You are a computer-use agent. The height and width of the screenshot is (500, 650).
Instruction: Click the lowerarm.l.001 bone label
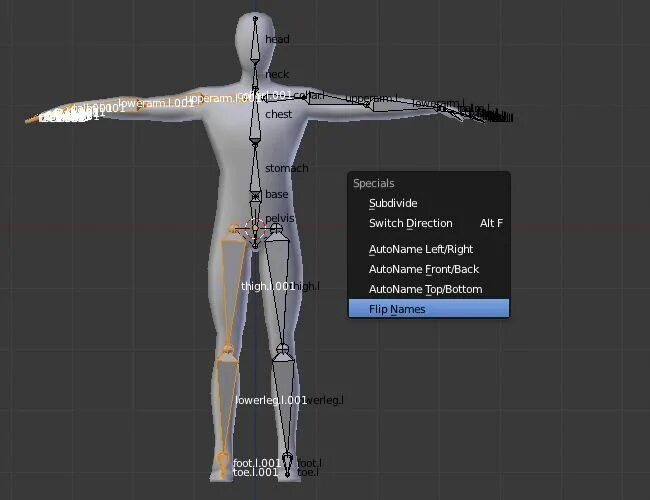pos(156,103)
